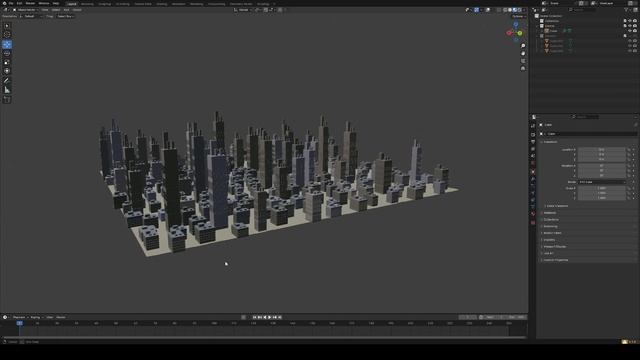Toggle camera view with camera gizmo icon
Image resolution: width=640 pixels, height=360 pixels.
tap(523, 61)
